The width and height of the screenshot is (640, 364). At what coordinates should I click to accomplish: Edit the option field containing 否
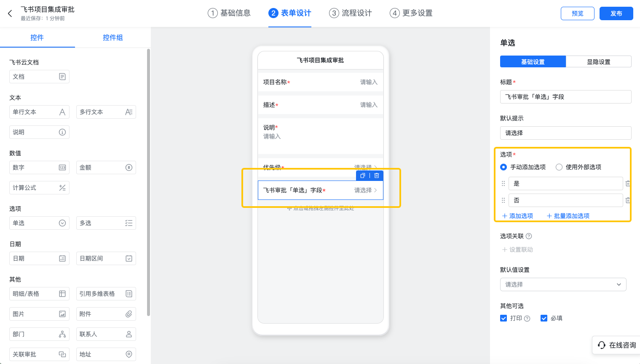[x=566, y=200]
